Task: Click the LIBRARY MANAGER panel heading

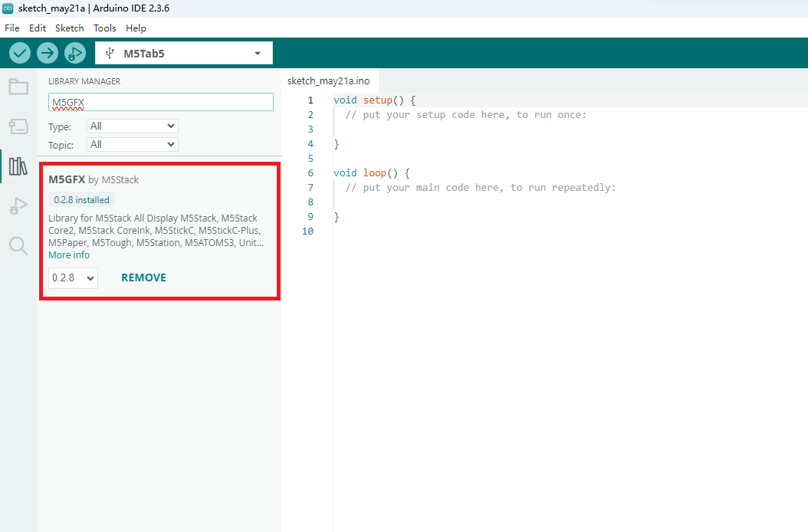Action: click(84, 81)
